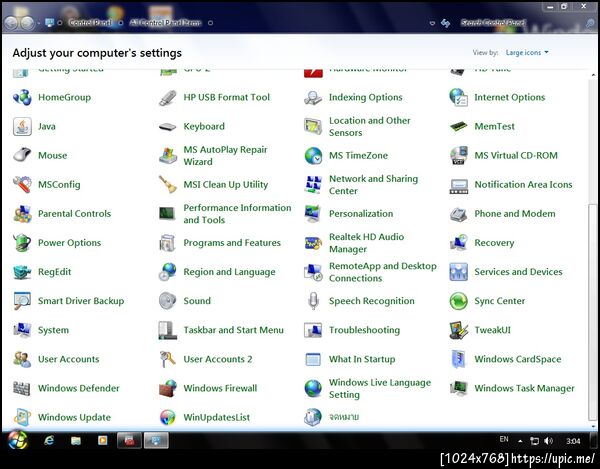The height and width of the screenshot is (469, 600).
Task: Open Performance Information and Tools link
Action: point(237,214)
